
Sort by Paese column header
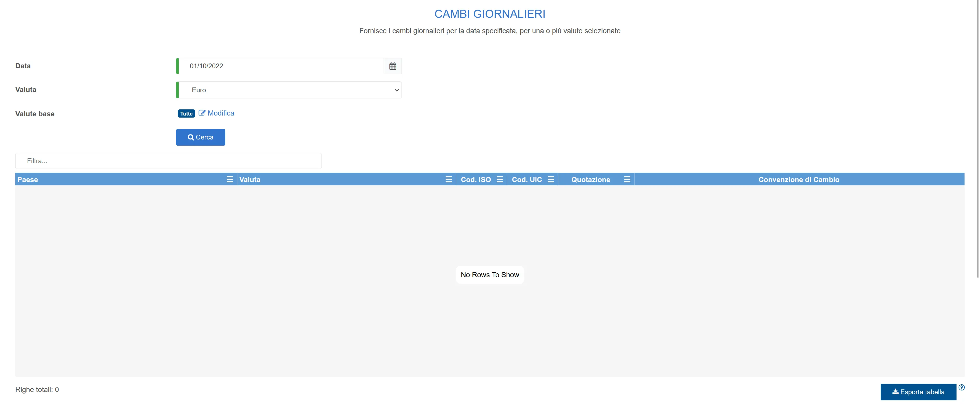[28, 180]
